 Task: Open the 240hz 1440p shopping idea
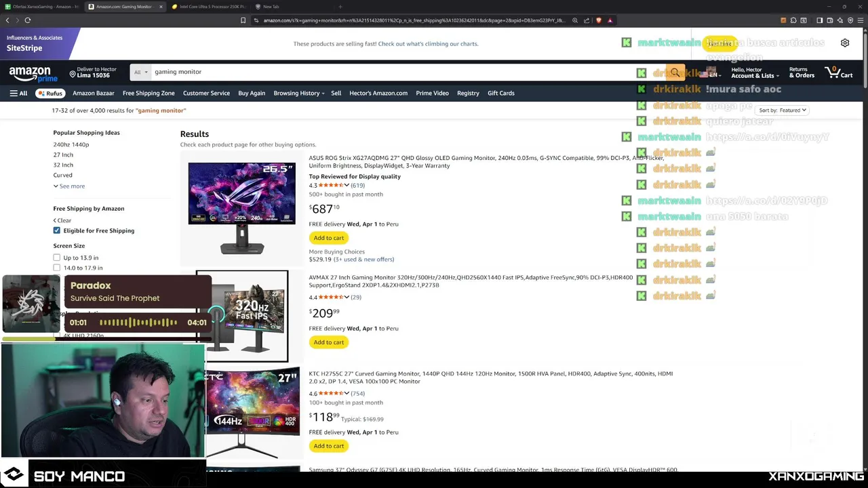coord(71,144)
